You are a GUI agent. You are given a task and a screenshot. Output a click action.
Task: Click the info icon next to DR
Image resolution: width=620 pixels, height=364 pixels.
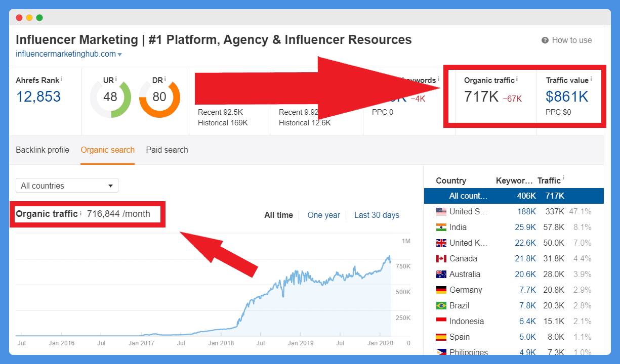coord(165,79)
